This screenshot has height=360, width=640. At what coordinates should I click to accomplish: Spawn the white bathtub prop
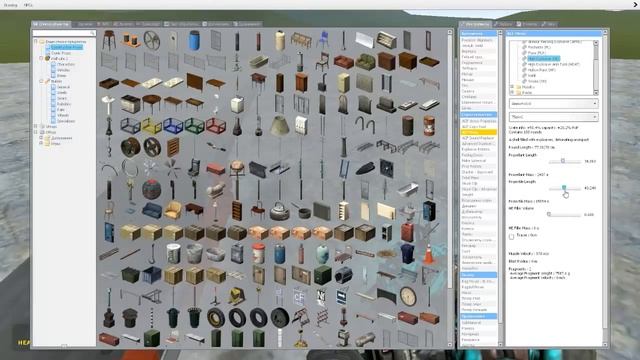pyautogui.click(x=407, y=190)
